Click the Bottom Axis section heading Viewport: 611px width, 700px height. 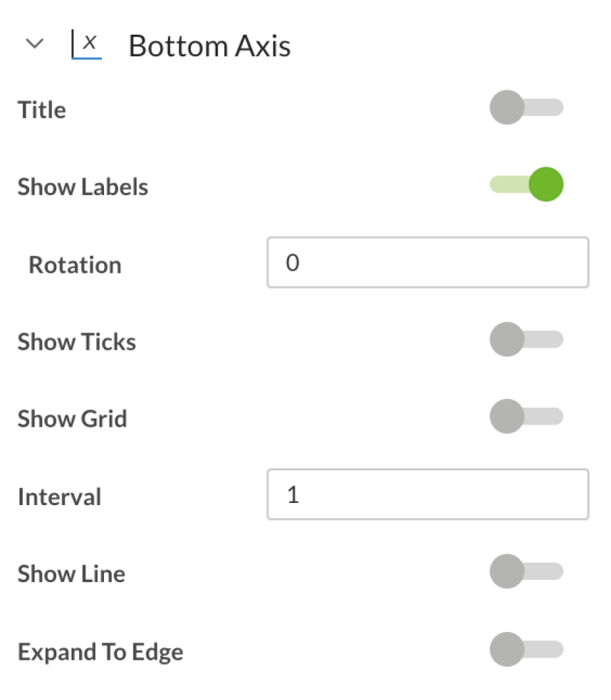[x=209, y=46]
